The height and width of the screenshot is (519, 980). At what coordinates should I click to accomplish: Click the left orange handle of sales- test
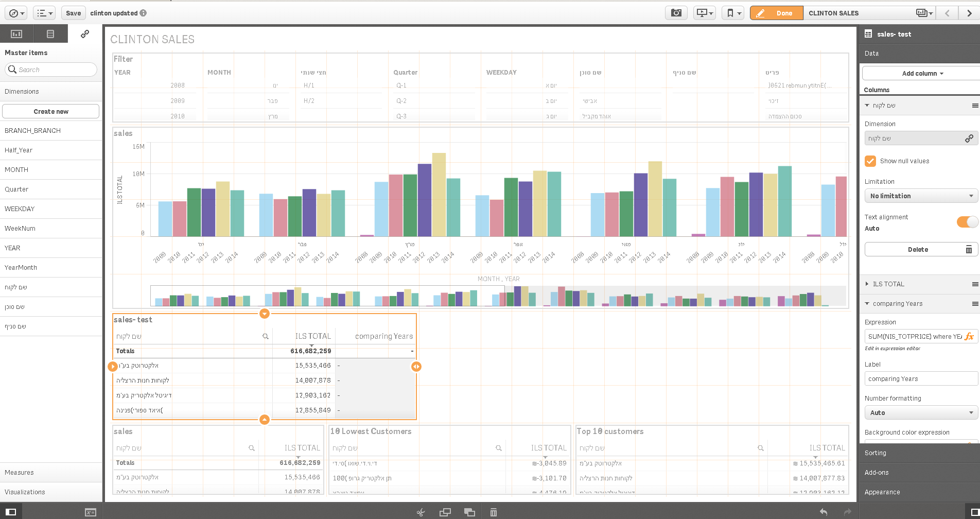(x=113, y=367)
